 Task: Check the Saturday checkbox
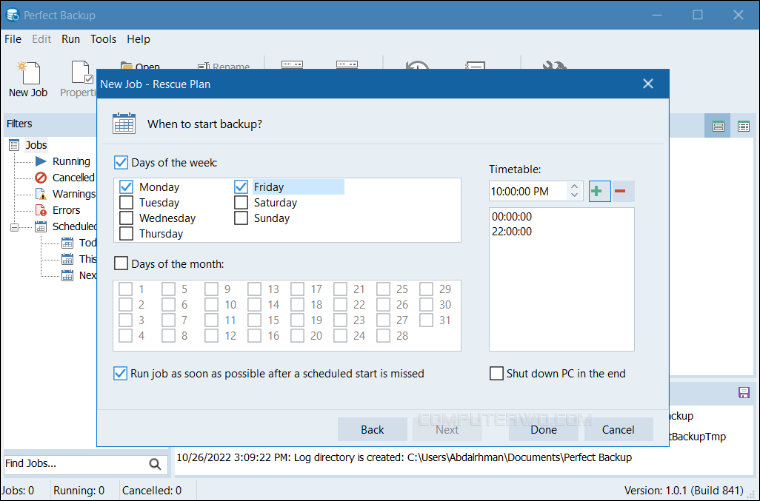pos(241,203)
